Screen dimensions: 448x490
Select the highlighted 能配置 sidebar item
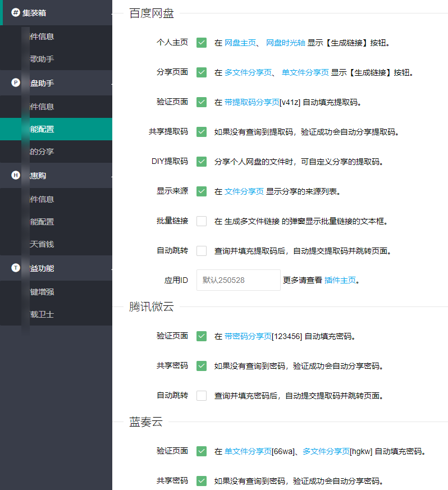point(56,129)
